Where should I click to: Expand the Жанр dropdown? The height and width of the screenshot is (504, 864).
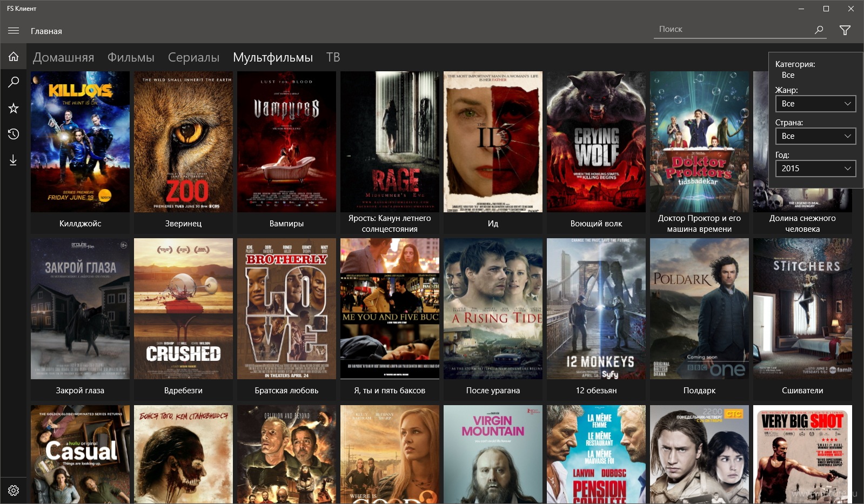pos(815,104)
